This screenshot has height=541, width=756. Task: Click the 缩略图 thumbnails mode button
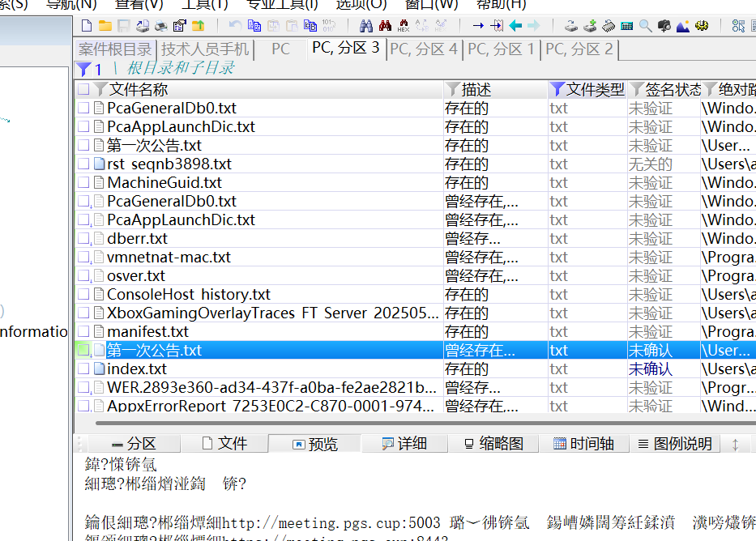pyautogui.click(x=493, y=444)
